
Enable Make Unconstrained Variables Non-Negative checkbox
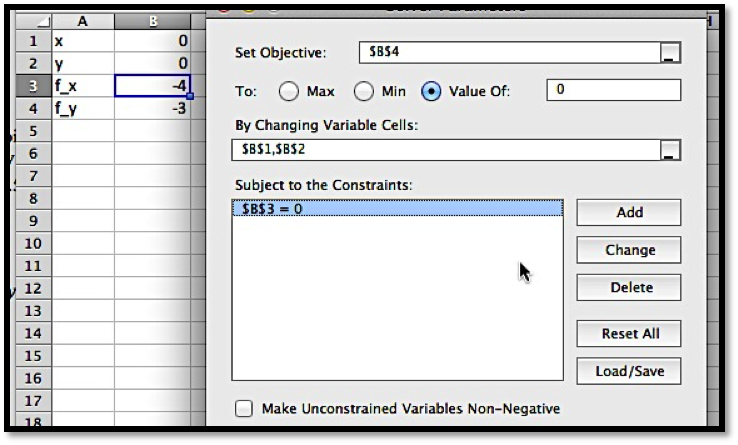[243, 408]
